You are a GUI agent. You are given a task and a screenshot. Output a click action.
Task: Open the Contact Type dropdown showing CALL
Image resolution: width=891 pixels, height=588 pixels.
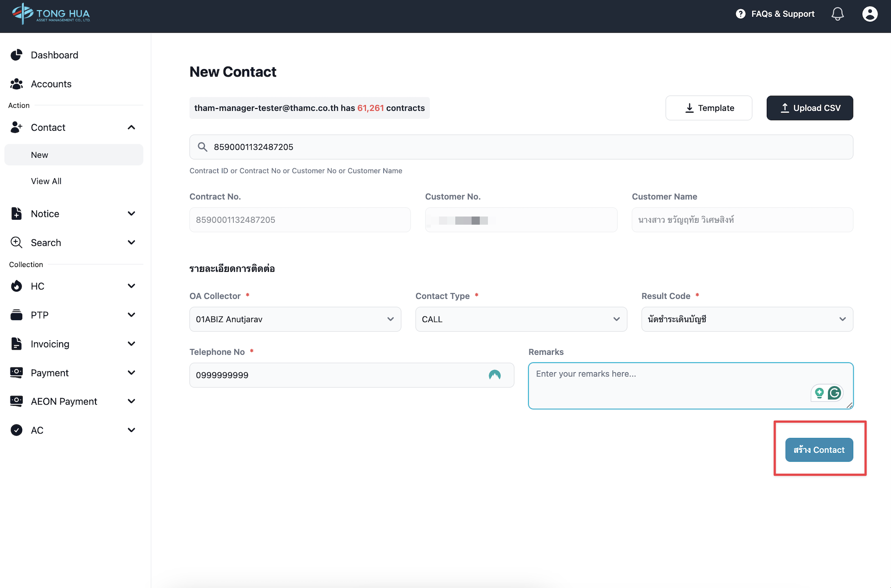[521, 319]
